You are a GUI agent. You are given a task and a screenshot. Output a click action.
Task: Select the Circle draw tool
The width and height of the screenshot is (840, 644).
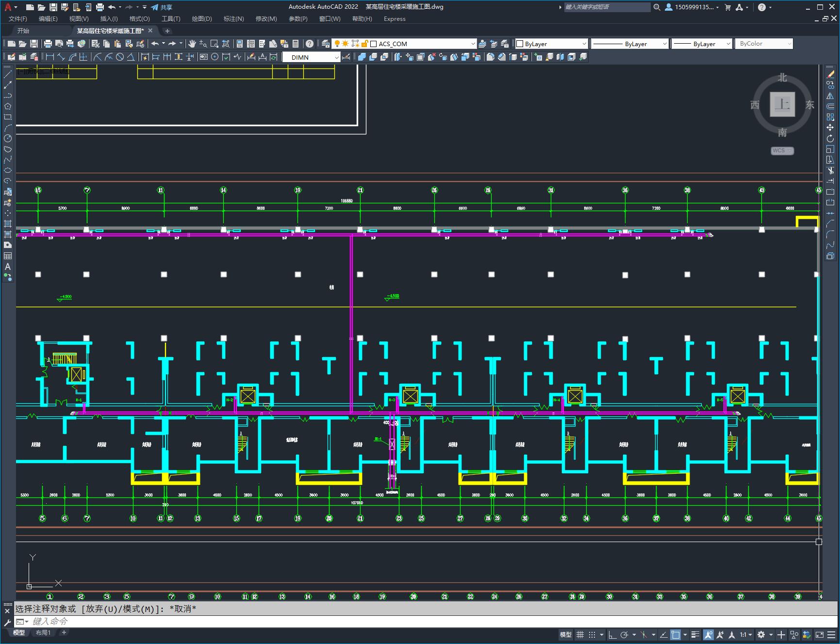(8, 138)
